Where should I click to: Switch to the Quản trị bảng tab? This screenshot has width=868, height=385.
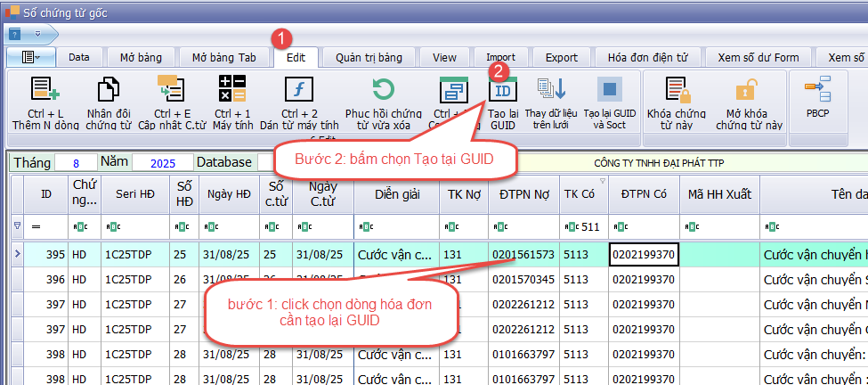click(x=369, y=57)
